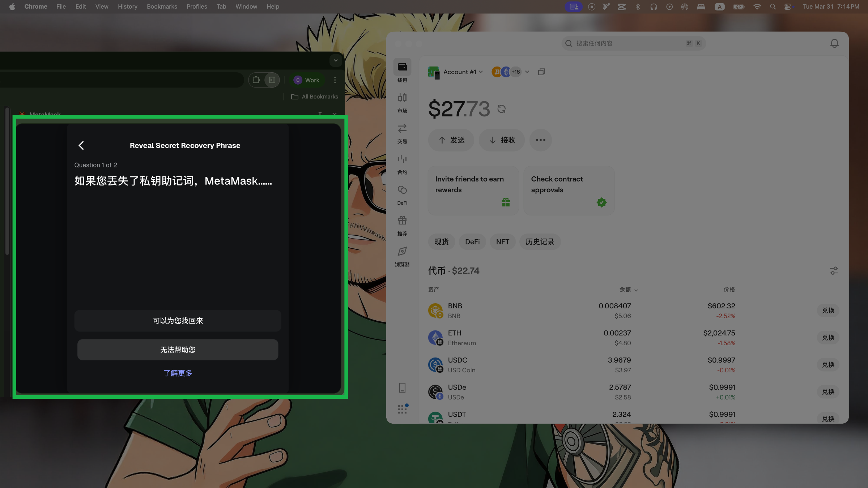Image resolution: width=868 pixels, height=488 pixels.
Task: Select the 历史记录 history tab
Action: 540,241
